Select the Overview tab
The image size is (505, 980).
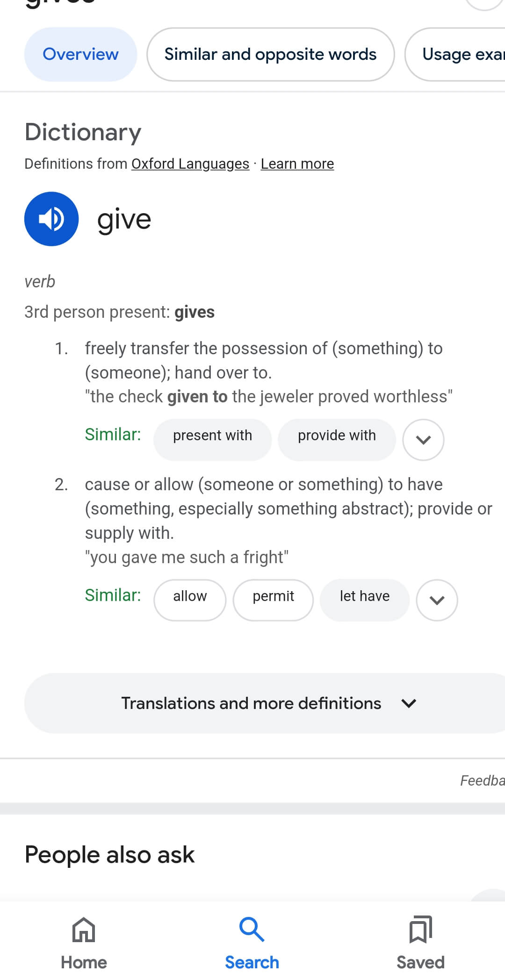click(80, 54)
